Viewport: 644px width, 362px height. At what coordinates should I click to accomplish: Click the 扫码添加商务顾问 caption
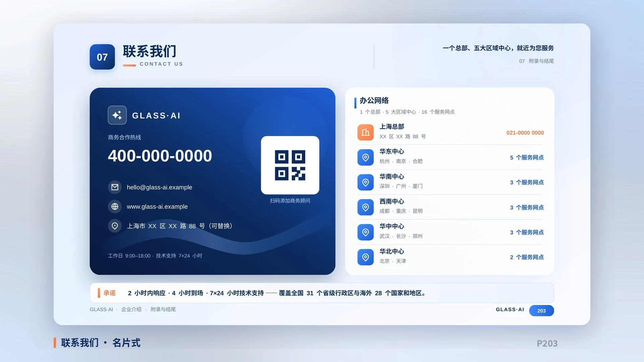click(x=290, y=201)
